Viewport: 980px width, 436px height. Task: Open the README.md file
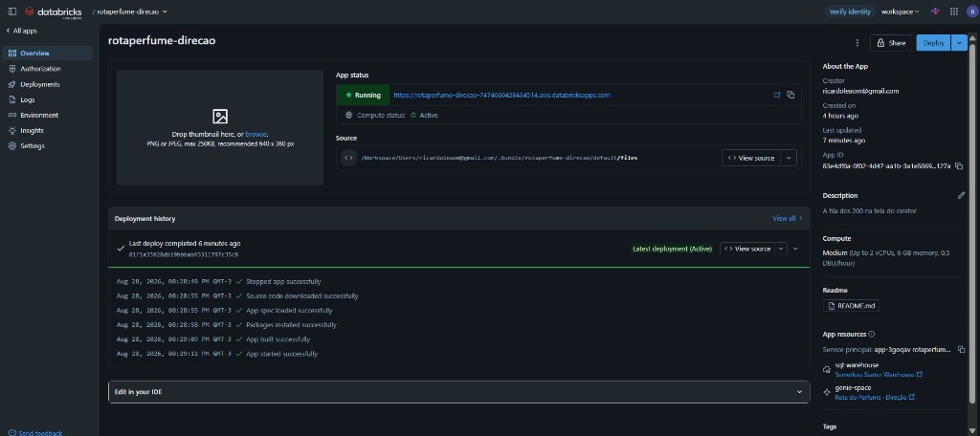[851, 305]
